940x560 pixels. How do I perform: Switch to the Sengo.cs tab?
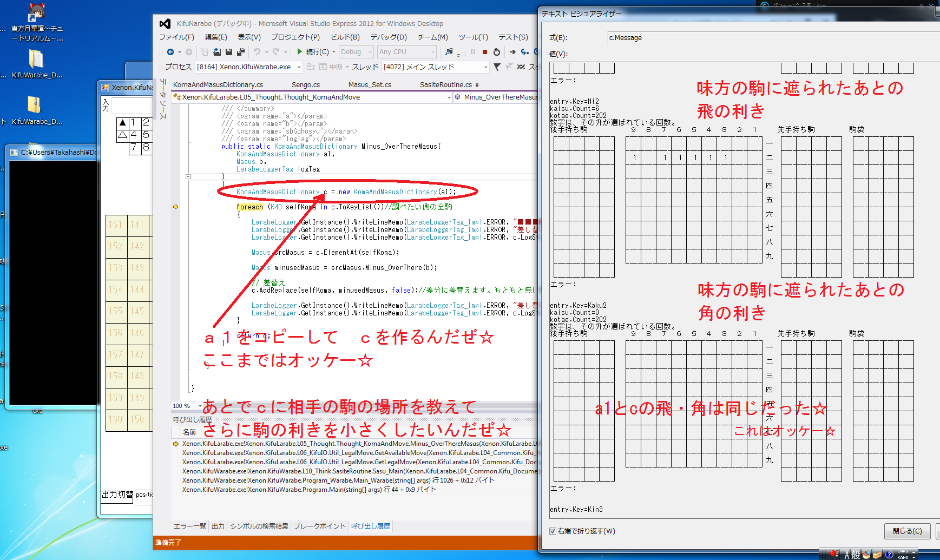point(306,85)
